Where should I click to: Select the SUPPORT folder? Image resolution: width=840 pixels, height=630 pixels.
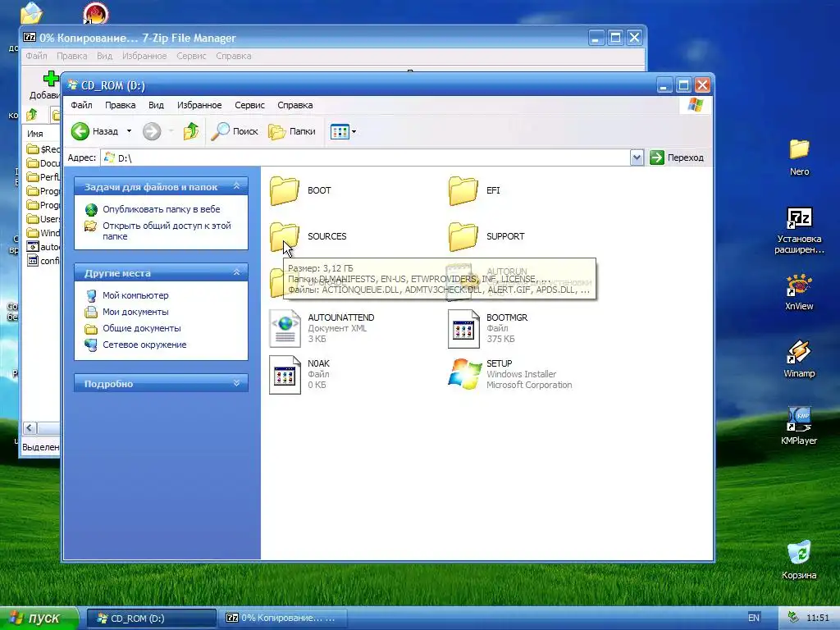tap(486, 237)
